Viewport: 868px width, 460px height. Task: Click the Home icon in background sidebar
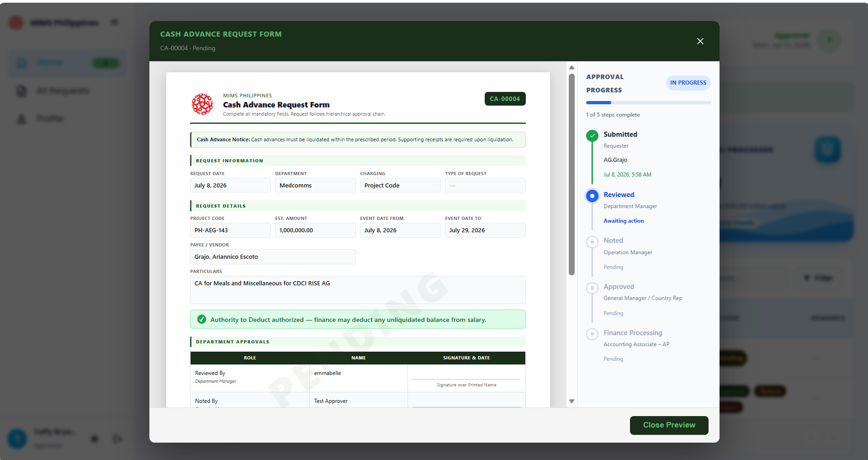coord(21,63)
